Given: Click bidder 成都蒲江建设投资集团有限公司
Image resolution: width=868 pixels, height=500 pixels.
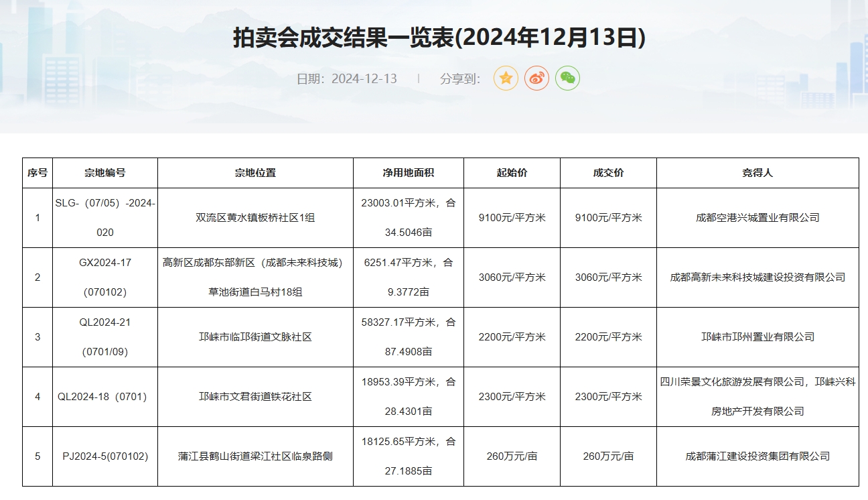Looking at the screenshot, I should click(757, 456).
